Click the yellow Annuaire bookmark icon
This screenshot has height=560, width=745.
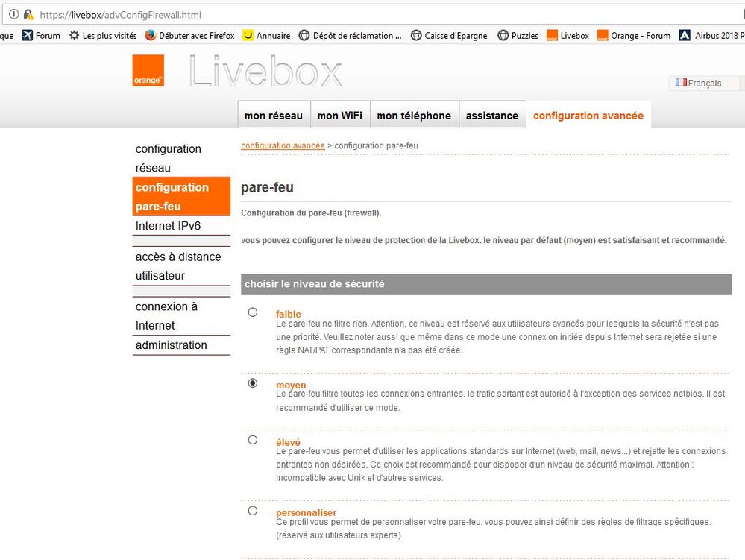point(248,35)
